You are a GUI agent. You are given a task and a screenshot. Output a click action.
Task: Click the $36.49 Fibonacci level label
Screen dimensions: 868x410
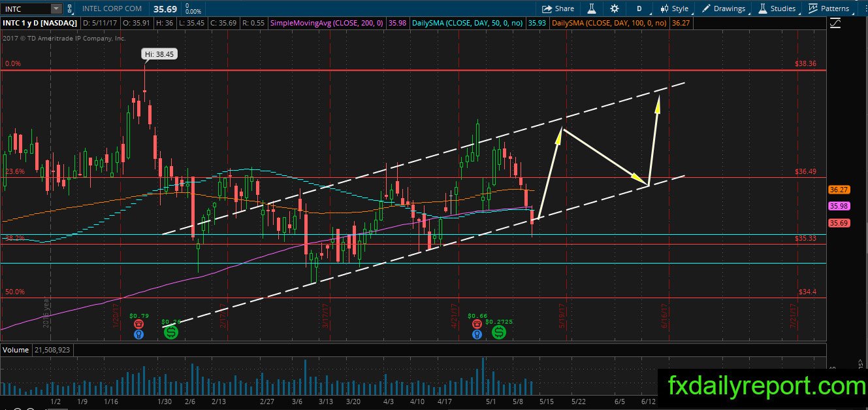pyautogui.click(x=806, y=172)
